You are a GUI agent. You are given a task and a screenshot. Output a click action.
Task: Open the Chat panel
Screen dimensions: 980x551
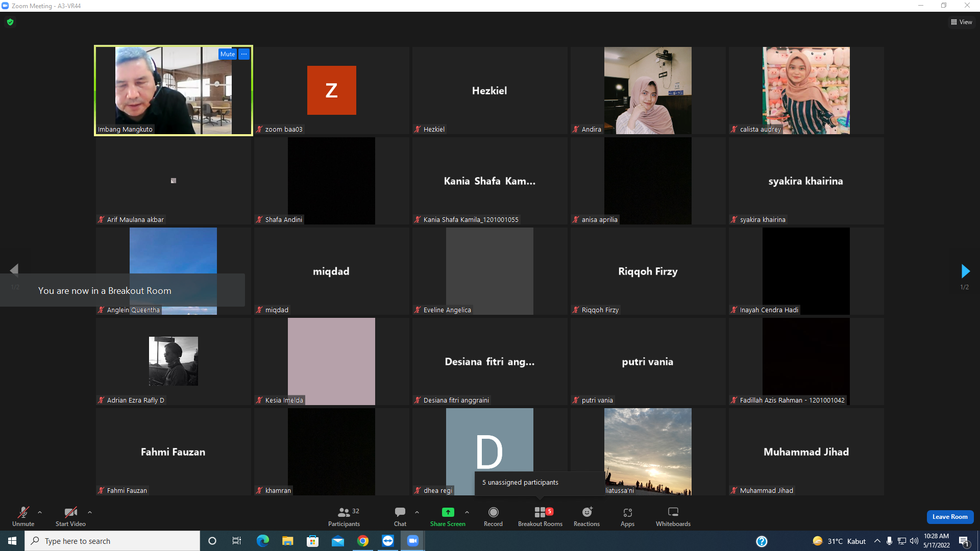pos(400,516)
